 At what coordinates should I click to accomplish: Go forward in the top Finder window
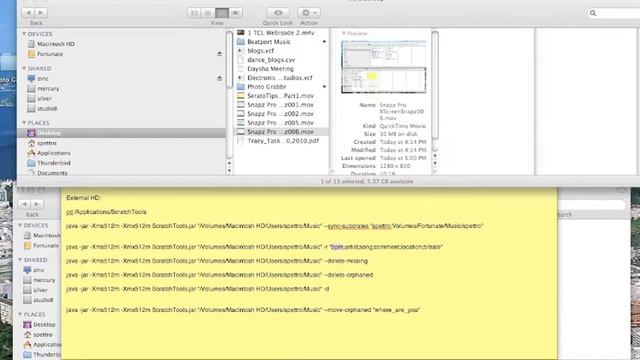coord(41,13)
